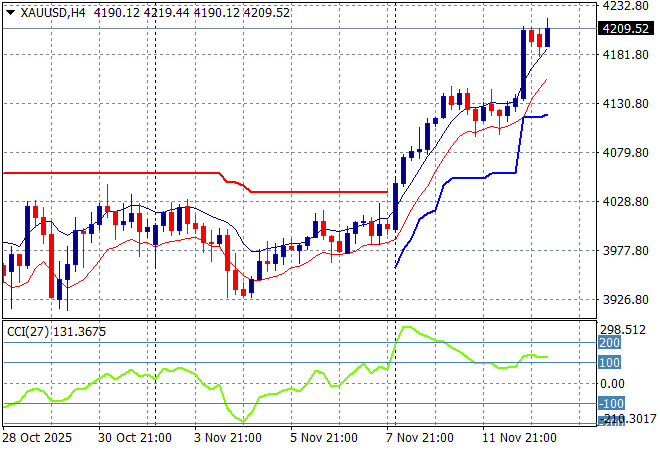660x450 pixels.
Task: Click the CCI -100 level label
Action: pyautogui.click(x=612, y=404)
